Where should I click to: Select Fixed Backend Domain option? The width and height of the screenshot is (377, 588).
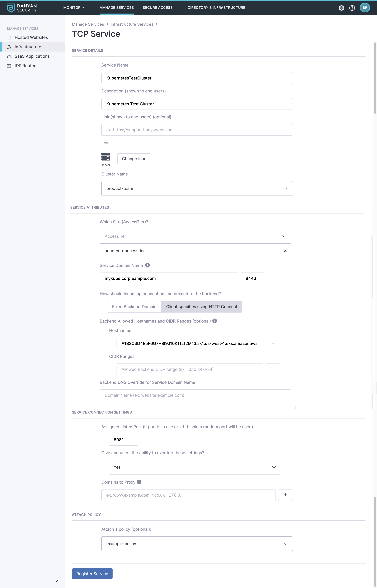[x=134, y=307]
